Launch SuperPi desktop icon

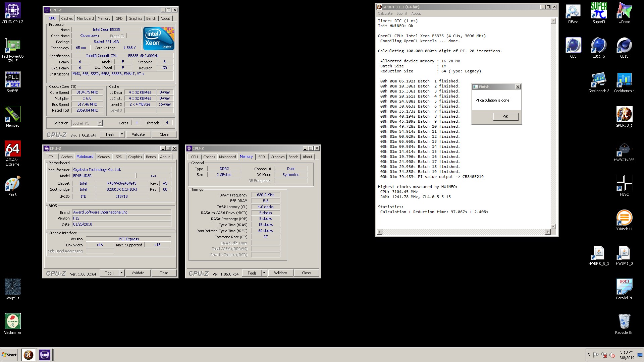(x=599, y=13)
